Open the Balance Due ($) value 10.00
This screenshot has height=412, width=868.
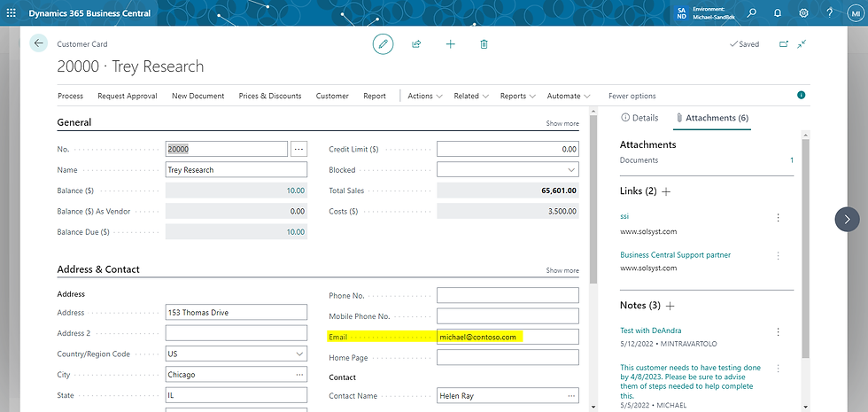[x=296, y=232]
